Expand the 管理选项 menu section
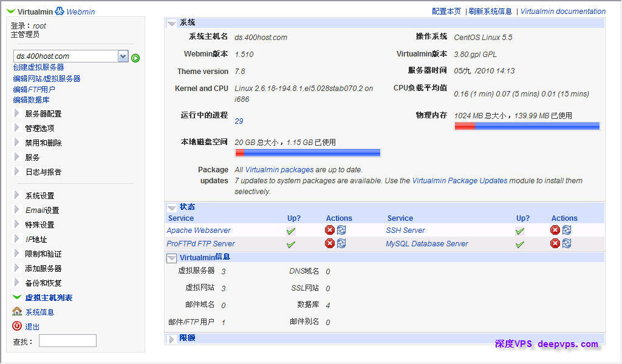The image size is (622, 364). pyautogui.click(x=16, y=127)
